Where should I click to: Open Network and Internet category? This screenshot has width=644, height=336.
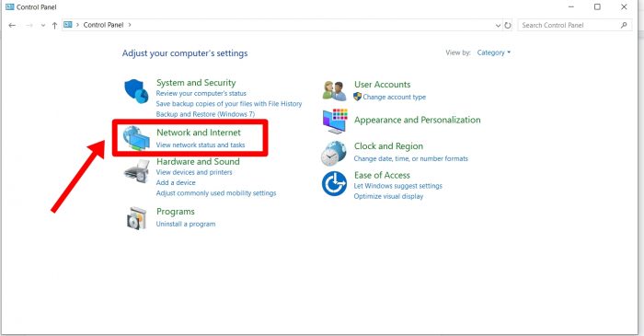(199, 133)
